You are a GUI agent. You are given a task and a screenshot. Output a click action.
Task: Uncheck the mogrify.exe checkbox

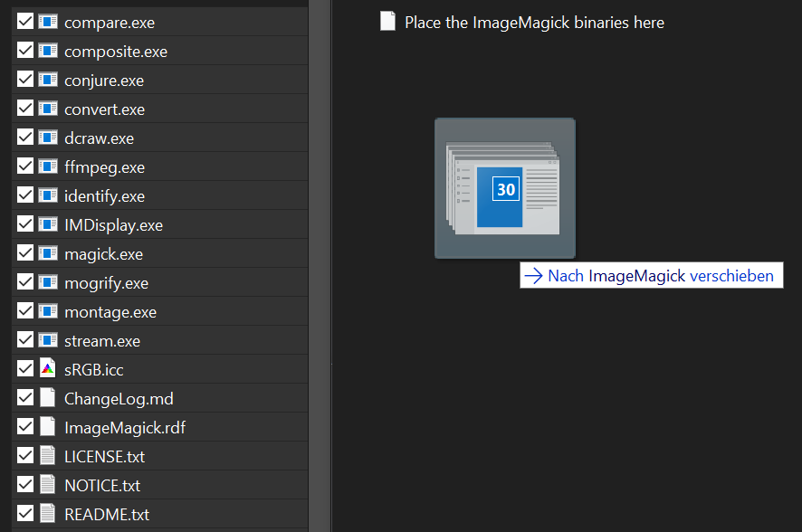tap(25, 282)
